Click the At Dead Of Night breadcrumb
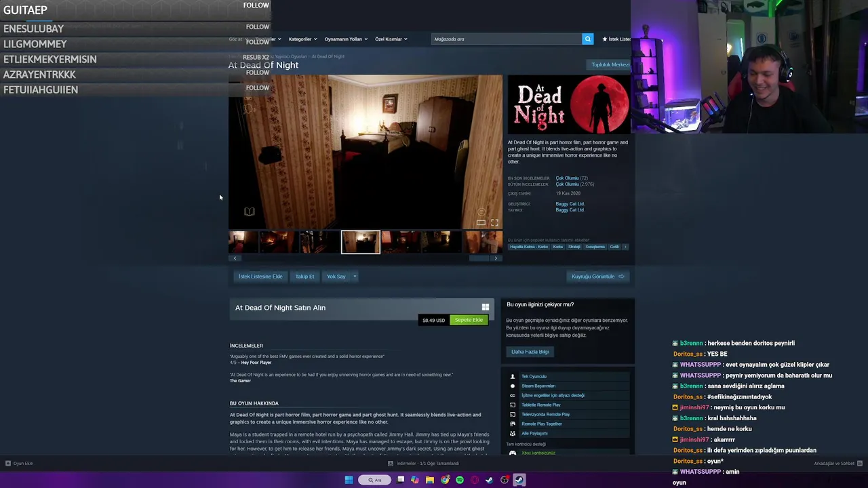The width and height of the screenshot is (868, 488). click(x=328, y=57)
